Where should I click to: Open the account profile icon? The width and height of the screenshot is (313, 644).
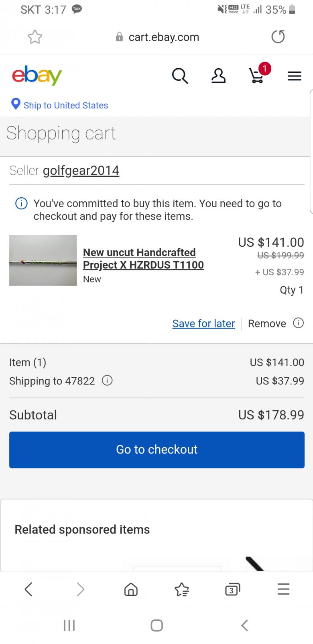pos(218,76)
